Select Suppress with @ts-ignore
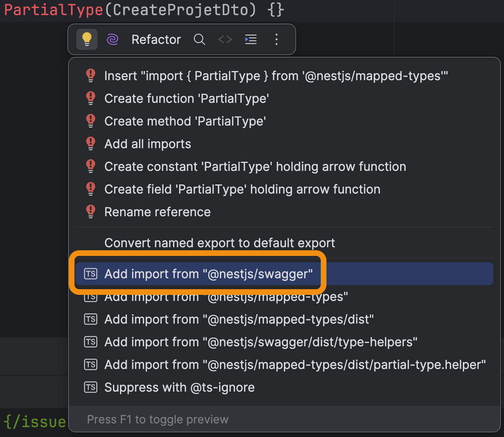Image resolution: width=504 pixels, height=437 pixels. tap(179, 387)
